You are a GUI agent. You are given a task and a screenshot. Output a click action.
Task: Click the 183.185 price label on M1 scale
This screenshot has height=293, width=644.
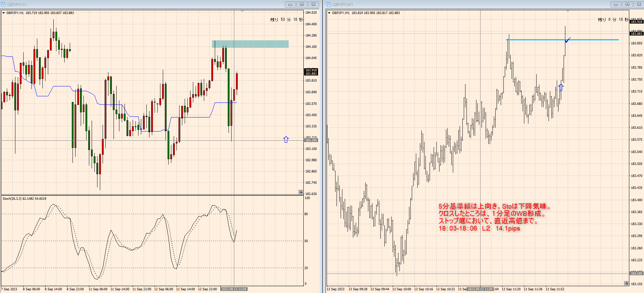(636, 274)
